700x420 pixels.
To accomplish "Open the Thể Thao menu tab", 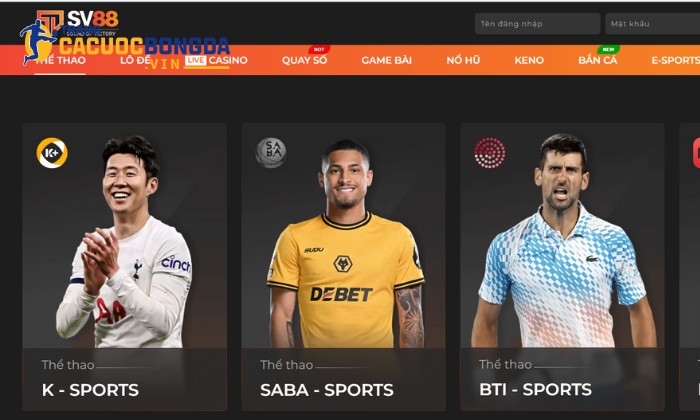I will (60, 60).
